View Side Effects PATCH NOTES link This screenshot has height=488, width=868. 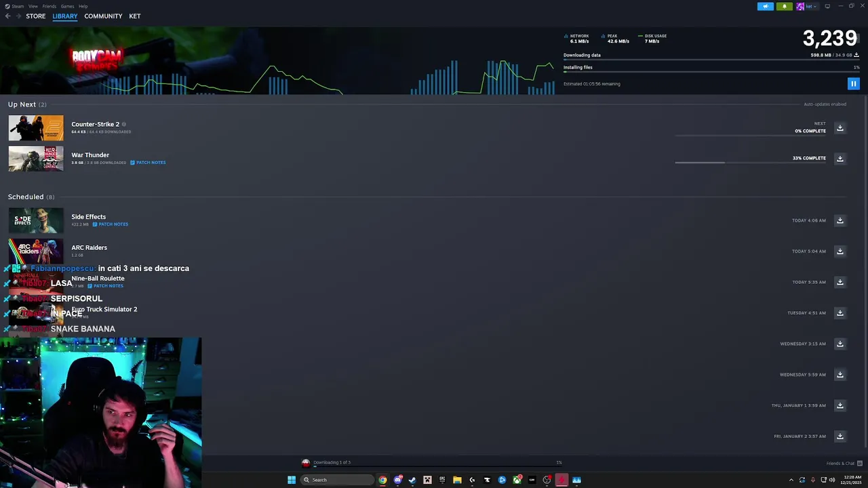[x=110, y=224]
